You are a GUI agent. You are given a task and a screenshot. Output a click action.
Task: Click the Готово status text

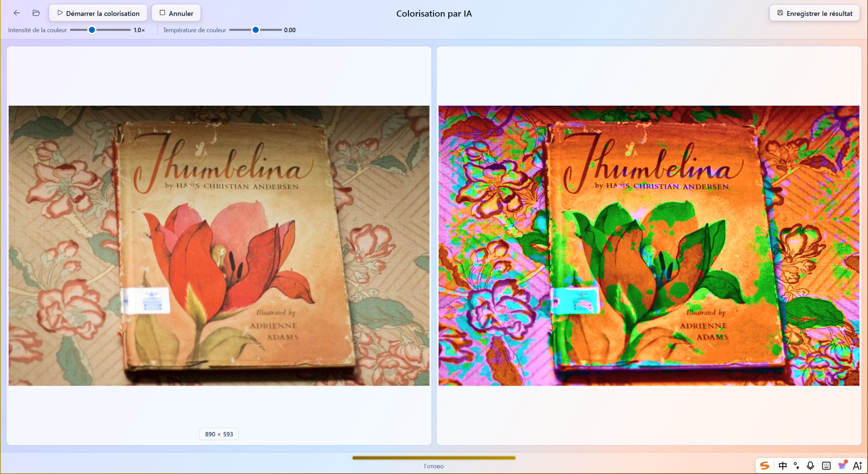[x=434, y=466]
